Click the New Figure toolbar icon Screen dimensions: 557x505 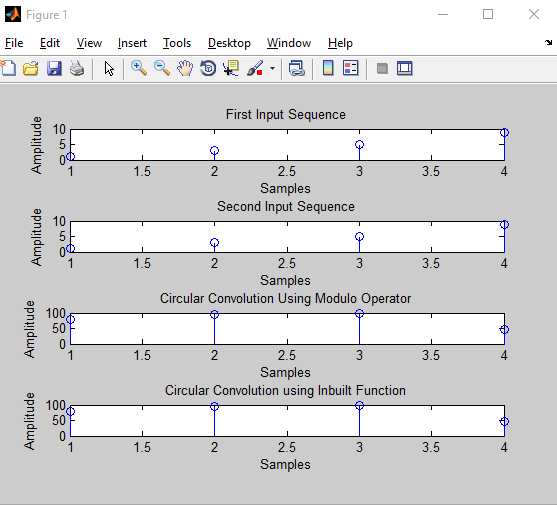pos(8,68)
